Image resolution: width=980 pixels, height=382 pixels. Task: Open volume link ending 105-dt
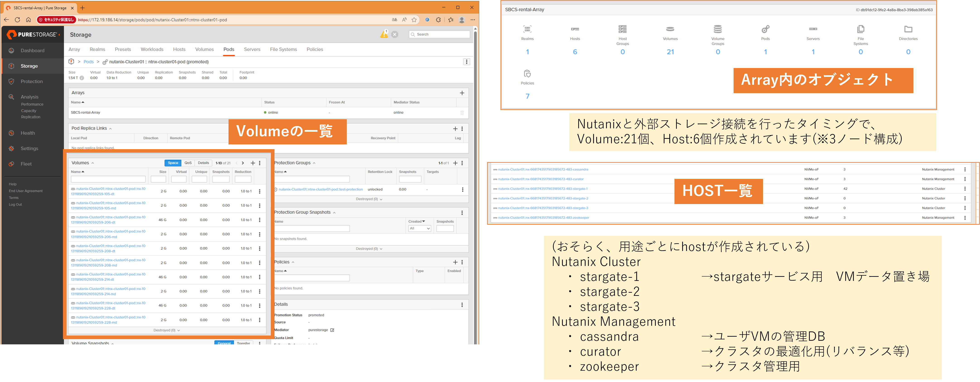110,191
